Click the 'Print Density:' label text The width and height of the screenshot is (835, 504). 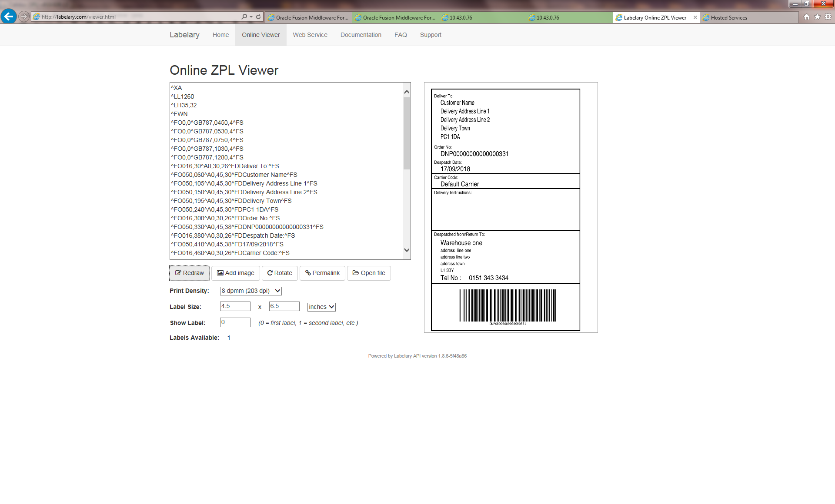pos(189,291)
